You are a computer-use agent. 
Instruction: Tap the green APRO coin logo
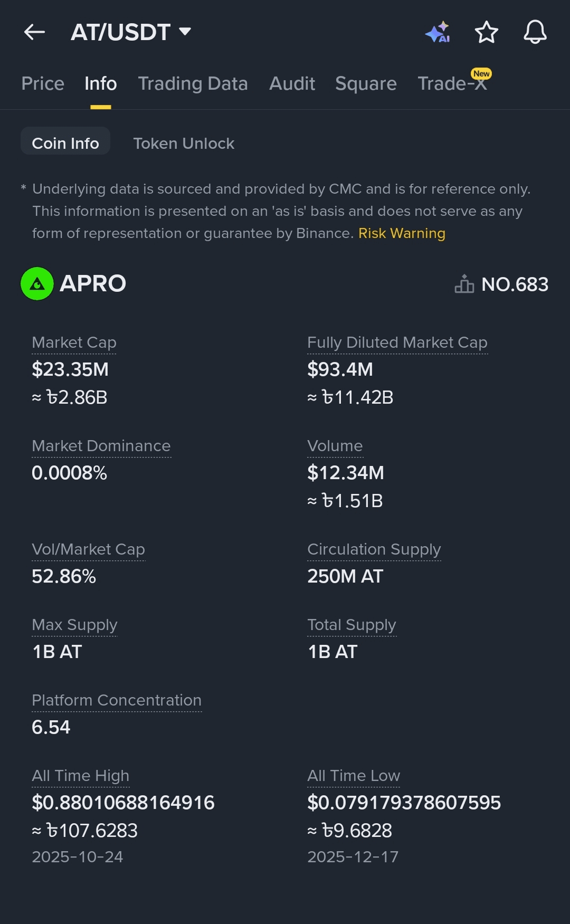tap(37, 284)
